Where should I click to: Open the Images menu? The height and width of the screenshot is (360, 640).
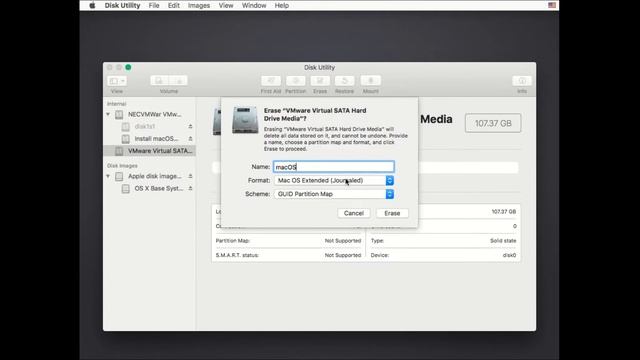[199, 5]
